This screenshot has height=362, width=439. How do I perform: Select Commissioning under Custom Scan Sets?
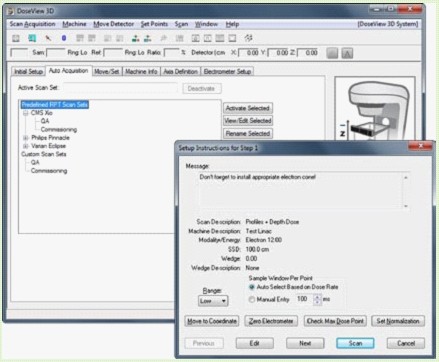click(x=49, y=171)
